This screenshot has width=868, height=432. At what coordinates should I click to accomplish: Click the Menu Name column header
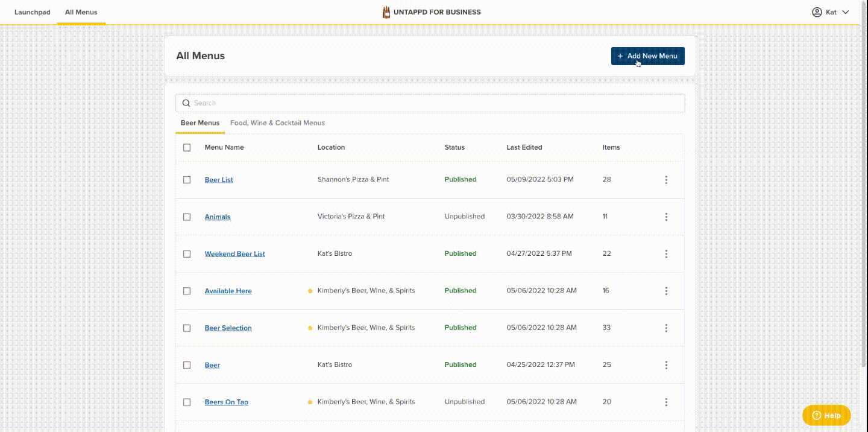224,147
